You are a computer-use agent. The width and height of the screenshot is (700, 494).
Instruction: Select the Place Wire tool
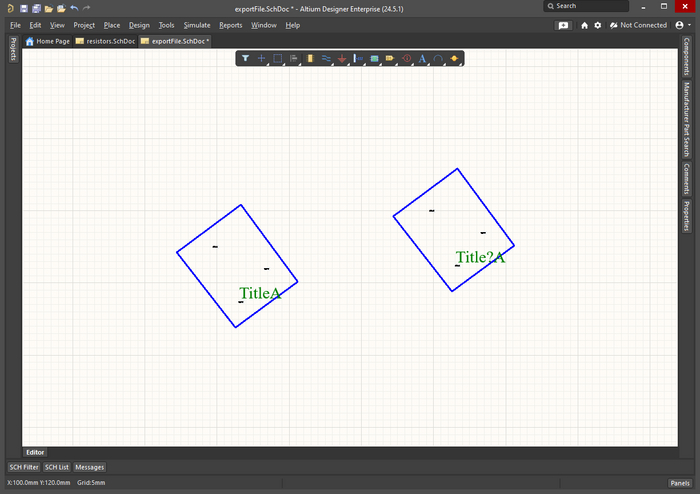coord(326,58)
